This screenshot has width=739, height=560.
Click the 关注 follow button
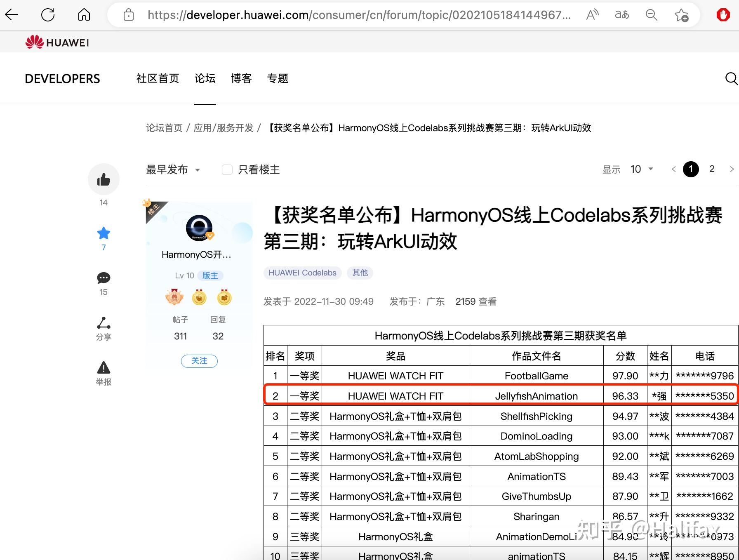click(x=199, y=361)
